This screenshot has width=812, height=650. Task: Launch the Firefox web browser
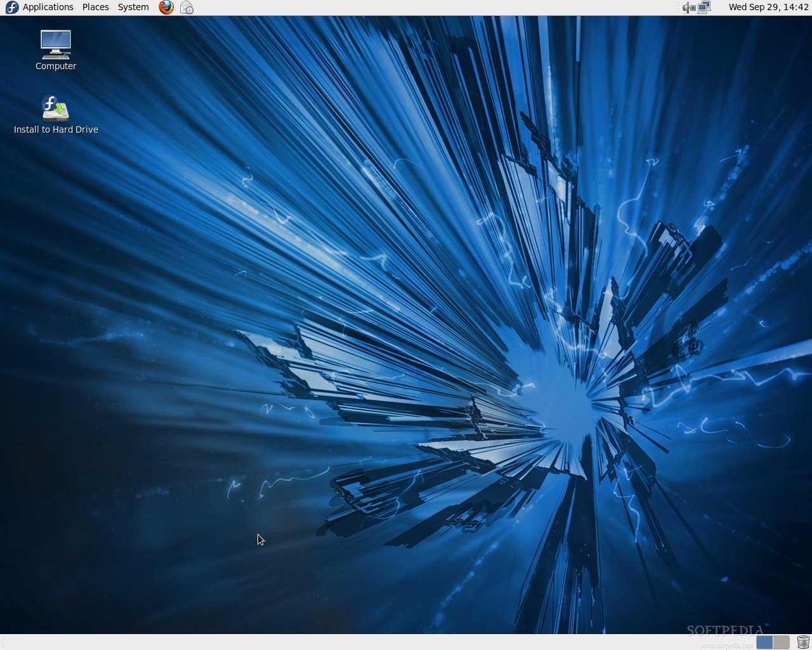point(166,8)
